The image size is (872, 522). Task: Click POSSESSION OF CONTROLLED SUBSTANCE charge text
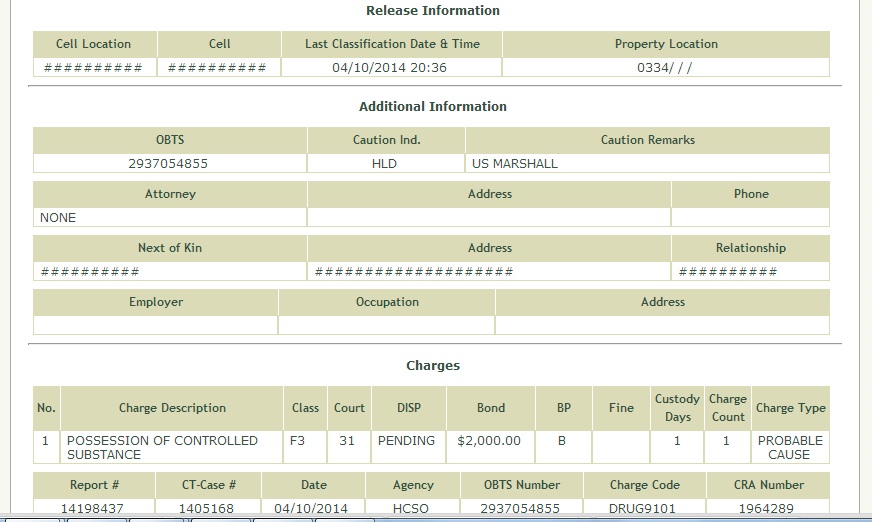(x=162, y=447)
